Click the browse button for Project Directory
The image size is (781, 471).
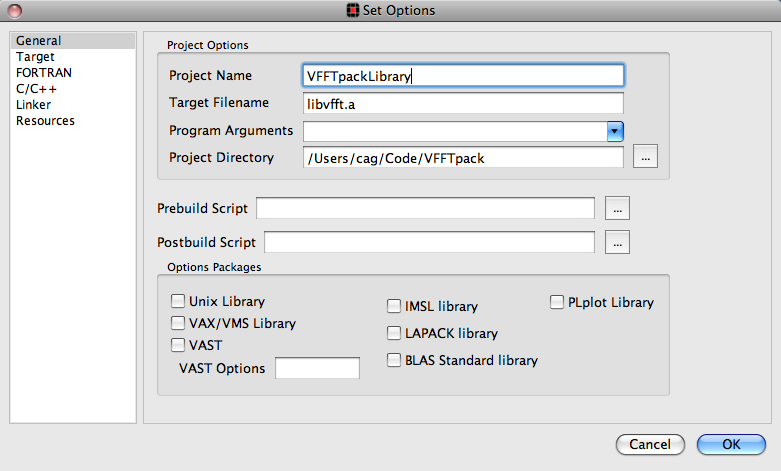click(645, 157)
